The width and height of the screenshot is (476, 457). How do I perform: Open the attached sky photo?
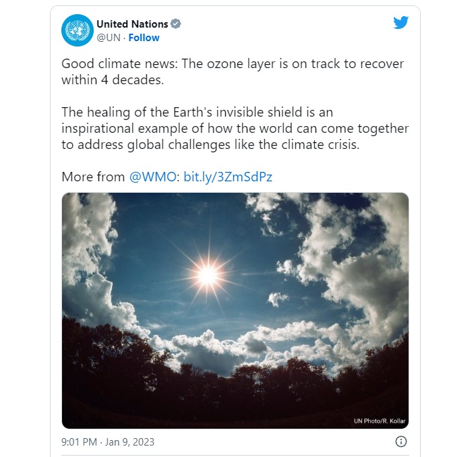click(x=235, y=311)
